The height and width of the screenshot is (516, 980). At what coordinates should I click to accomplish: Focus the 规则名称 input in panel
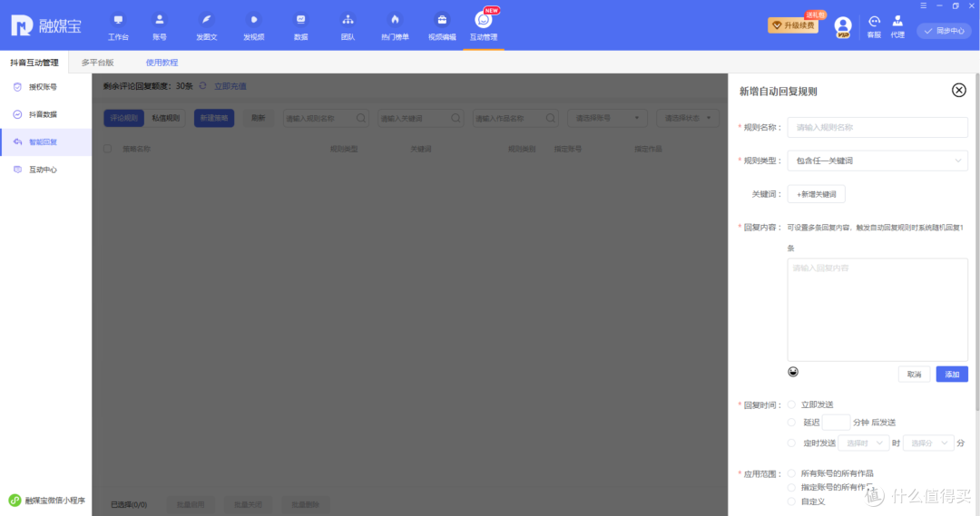pos(877,128)
